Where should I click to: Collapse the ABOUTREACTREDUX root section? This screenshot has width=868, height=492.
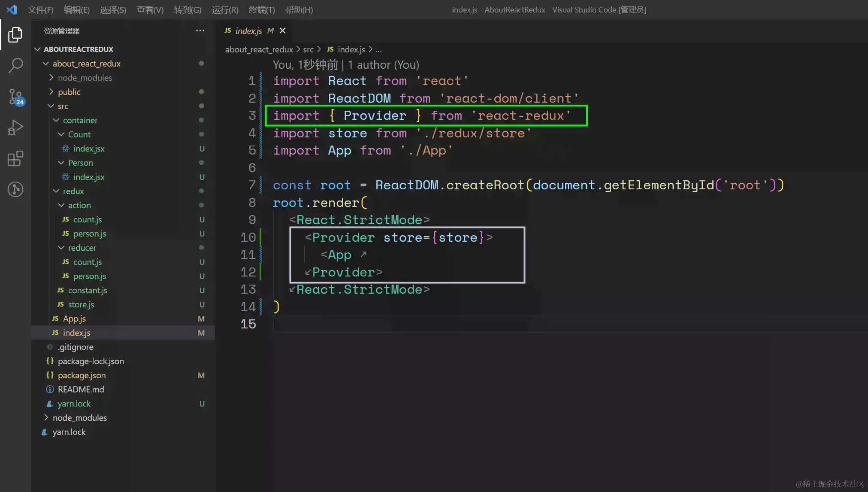pos(37,49)
